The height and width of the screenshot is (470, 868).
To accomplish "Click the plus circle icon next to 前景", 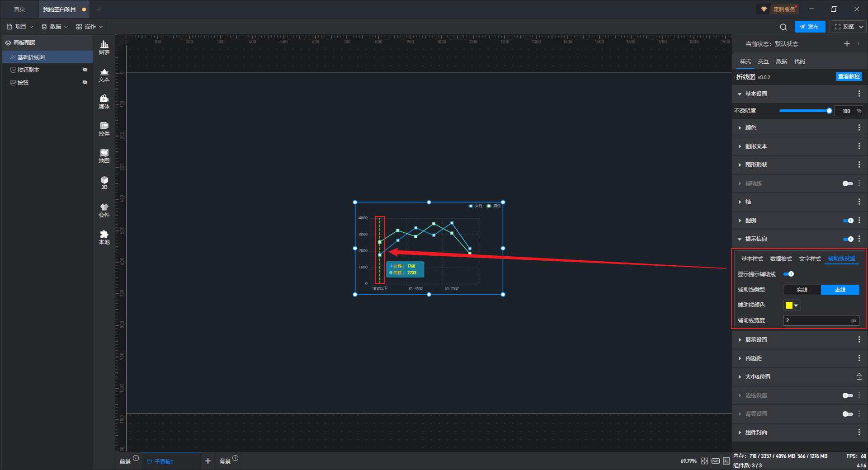I will pos(136,458).
